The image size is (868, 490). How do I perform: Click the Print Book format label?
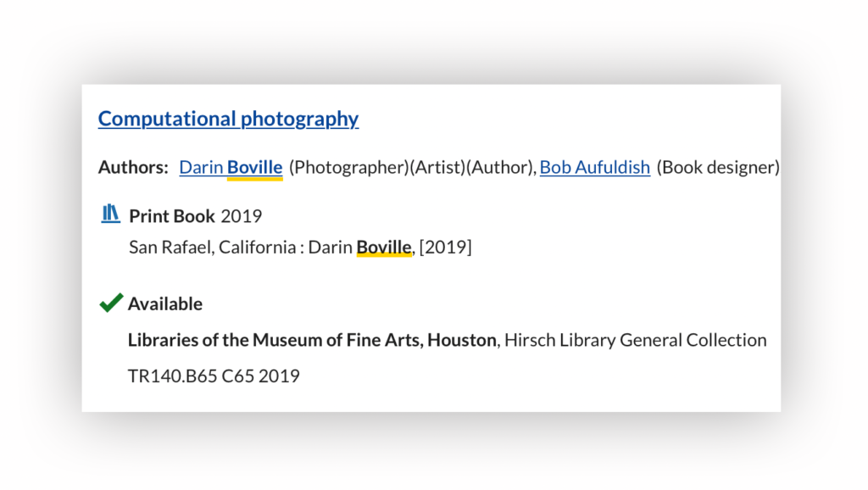click(x=171, y=216)
